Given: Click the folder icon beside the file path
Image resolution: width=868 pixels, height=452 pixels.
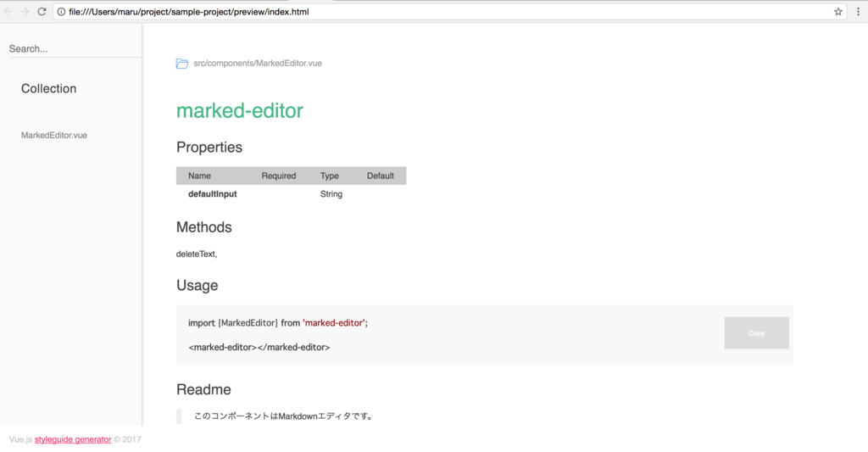Looking at the screenshot, I should click(182, 63).
